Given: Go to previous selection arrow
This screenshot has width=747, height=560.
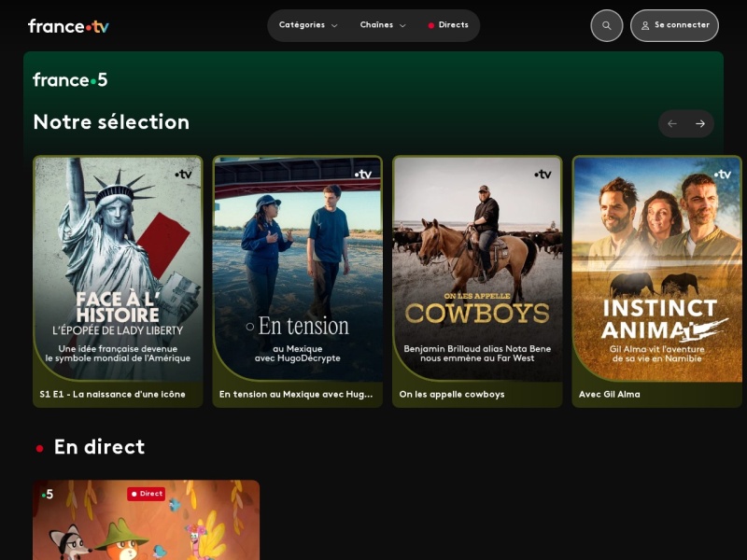Looking at the screenshot, I should [x=672, y=124].
